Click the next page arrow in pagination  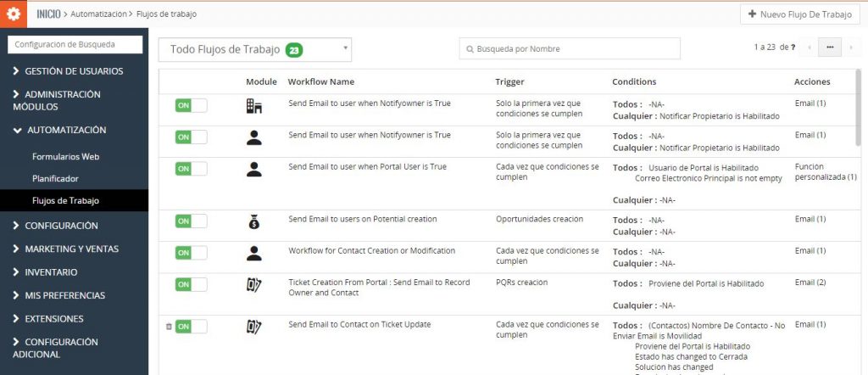point(851,48)
